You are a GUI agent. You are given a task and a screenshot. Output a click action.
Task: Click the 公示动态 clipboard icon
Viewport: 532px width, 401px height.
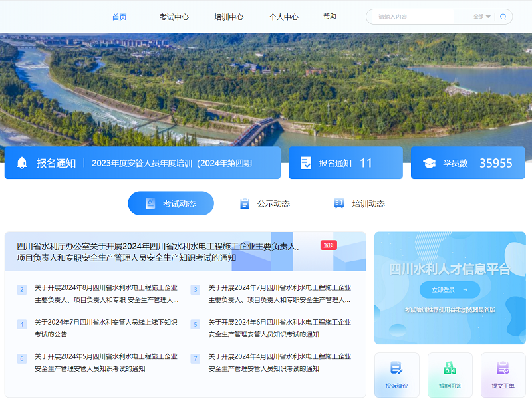245,203
